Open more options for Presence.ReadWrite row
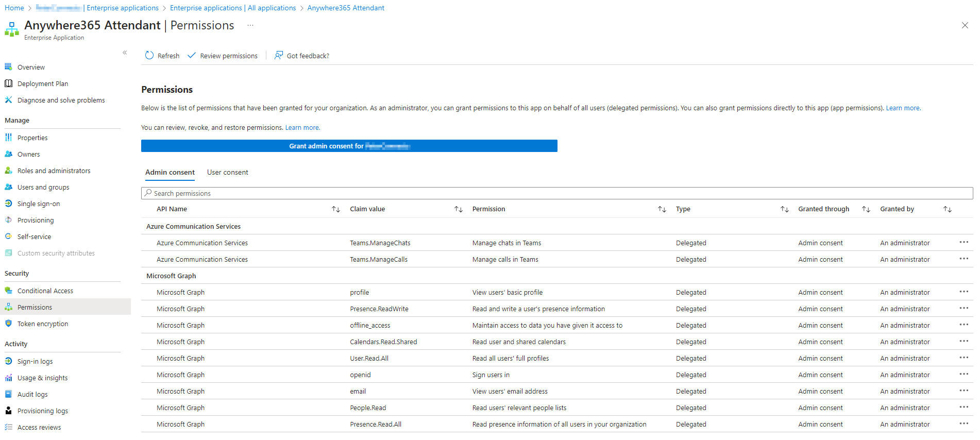980x440 pixels. tap(964, 309)
